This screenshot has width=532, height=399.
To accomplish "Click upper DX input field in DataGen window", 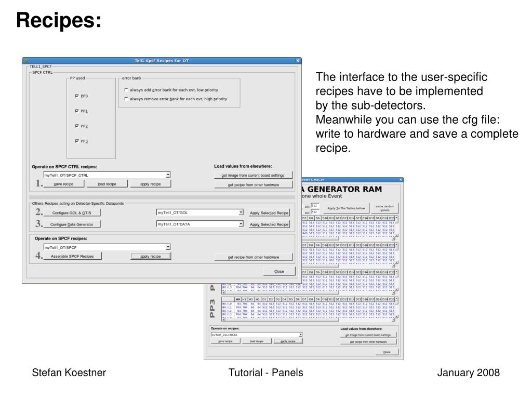I will [315, 206].
